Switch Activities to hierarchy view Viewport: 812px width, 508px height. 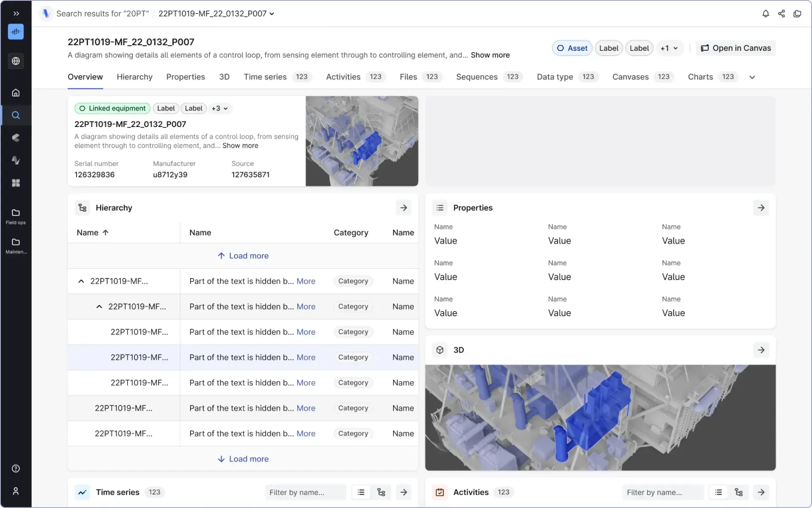point(738,492)
